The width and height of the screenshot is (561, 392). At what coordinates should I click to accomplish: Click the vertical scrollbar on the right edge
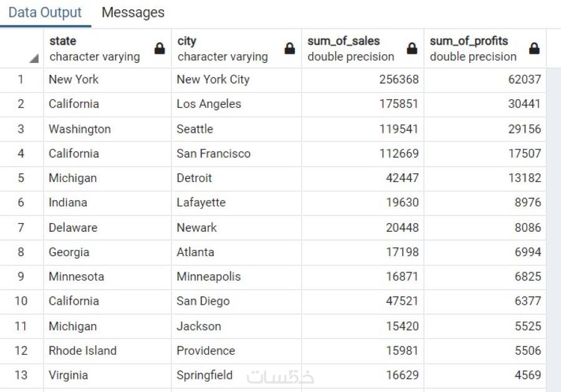pyautogui.click(x=553, y=218)
